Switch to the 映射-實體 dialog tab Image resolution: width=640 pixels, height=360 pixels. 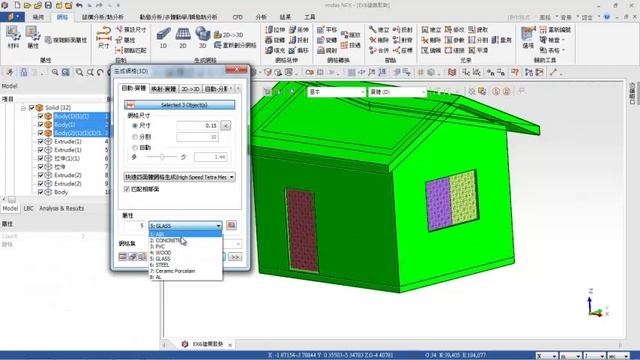tap(163, 89)
